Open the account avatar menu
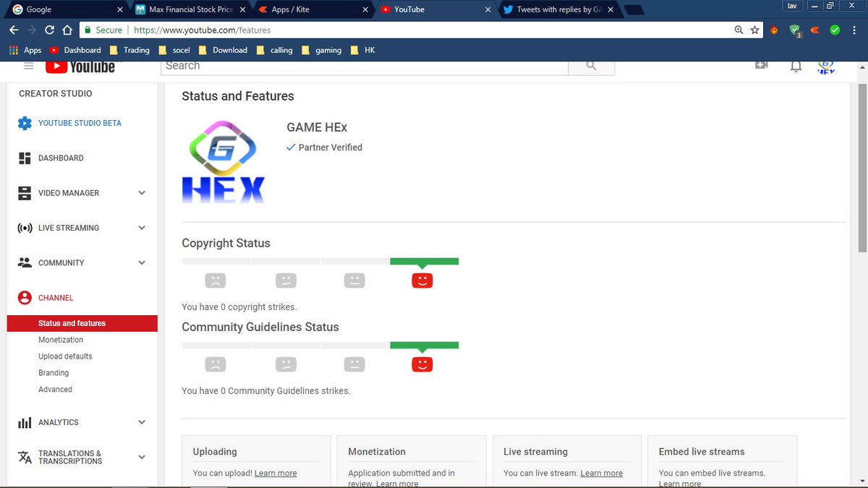868x488 pixels. [826, 67]
